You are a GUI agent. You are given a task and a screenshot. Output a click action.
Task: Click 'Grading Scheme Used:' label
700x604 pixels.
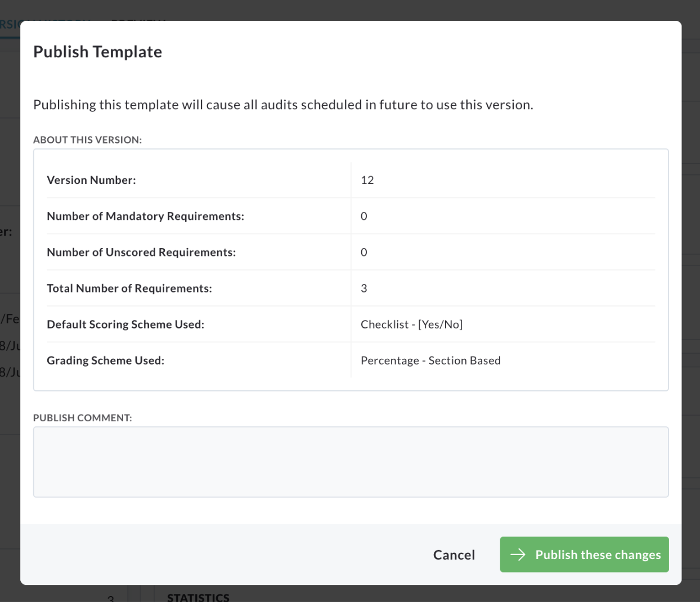[106, 360]
